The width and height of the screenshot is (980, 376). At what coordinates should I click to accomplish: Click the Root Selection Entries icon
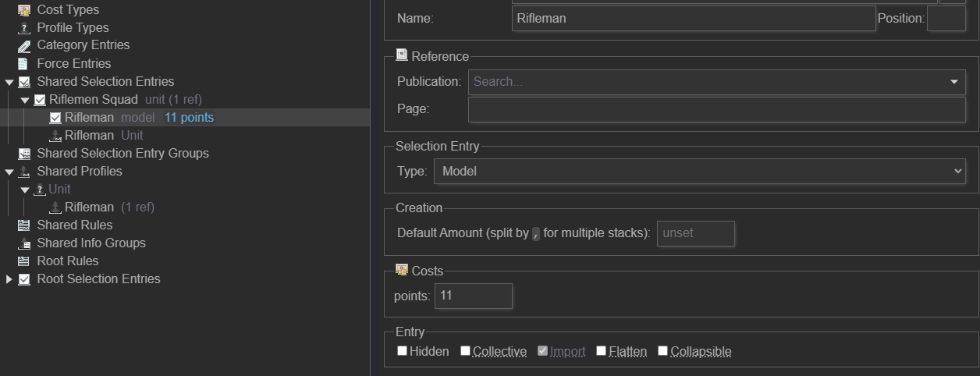[24, 279]
